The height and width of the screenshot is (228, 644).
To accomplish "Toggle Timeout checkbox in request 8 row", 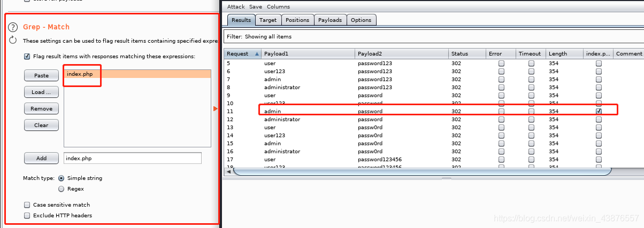I will click(531, 87).
